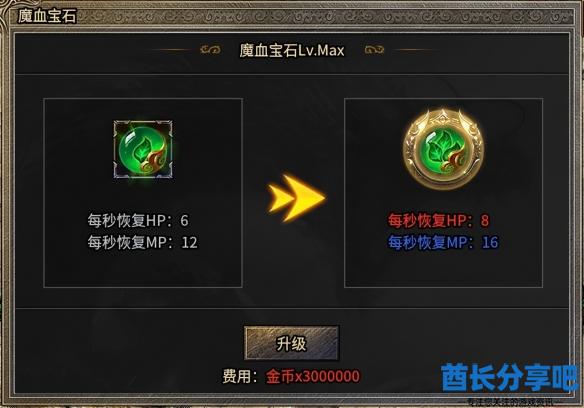Click the small subtitle under the watermark
This screenshot has height=408, width=584.
[x=511, y=402]
